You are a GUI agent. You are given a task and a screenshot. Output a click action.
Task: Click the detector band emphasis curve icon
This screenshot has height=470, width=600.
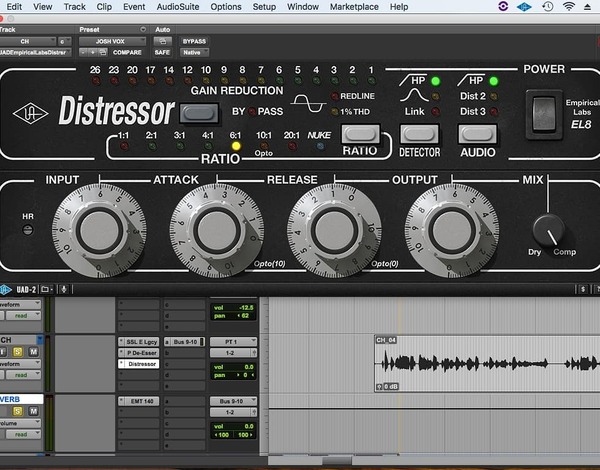414,95
